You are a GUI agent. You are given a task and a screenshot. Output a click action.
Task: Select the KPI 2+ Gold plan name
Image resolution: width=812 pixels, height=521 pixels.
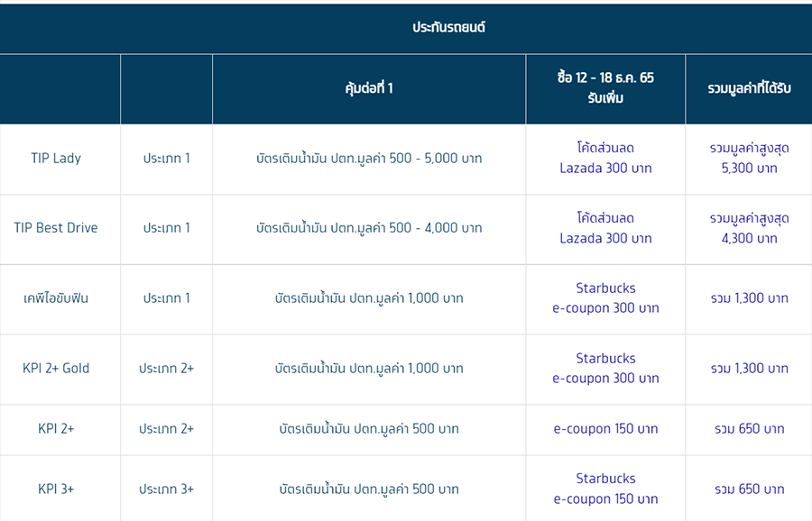click(x=56, y=368)
